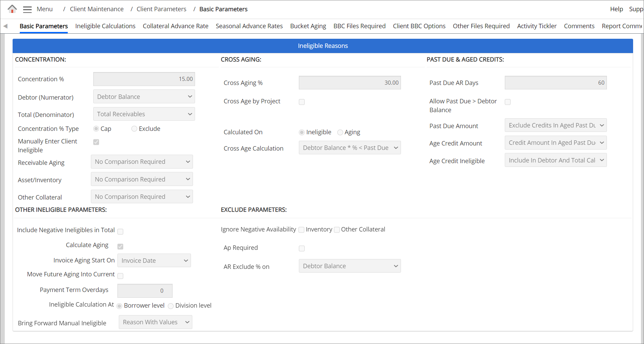This screenshot has height=344, width=644.
Task: Enable the Cross Age by Project checkbox
Action: tap(302, 102)
